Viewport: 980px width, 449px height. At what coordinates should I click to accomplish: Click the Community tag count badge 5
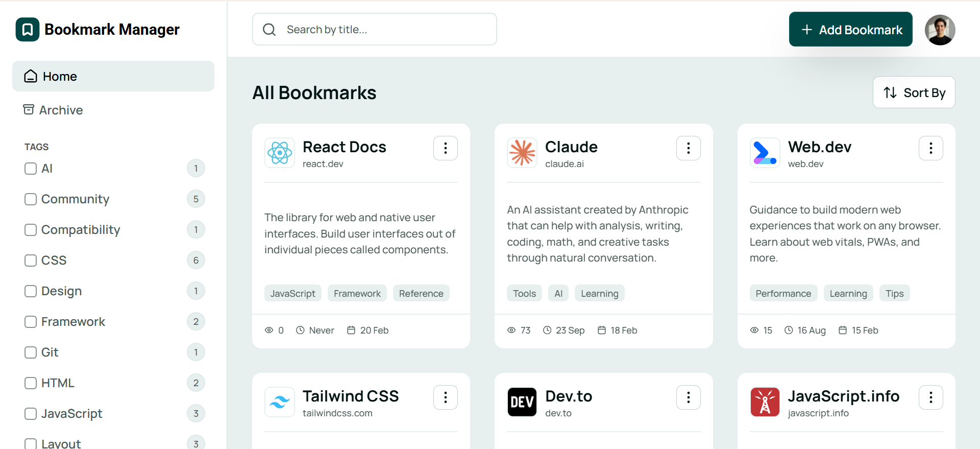pos(196,199)
